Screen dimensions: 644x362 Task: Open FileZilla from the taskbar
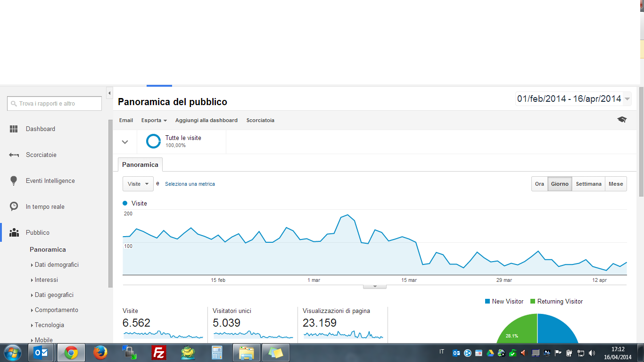(158, 353)
